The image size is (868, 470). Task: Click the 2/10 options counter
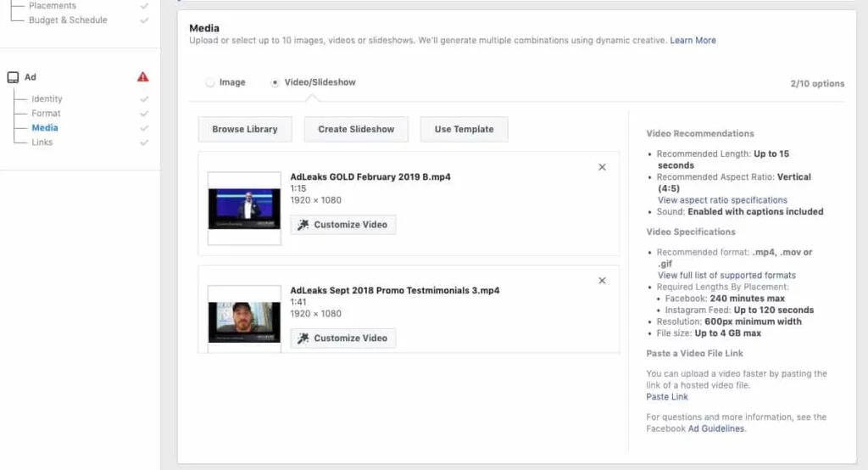click(817, 84)
